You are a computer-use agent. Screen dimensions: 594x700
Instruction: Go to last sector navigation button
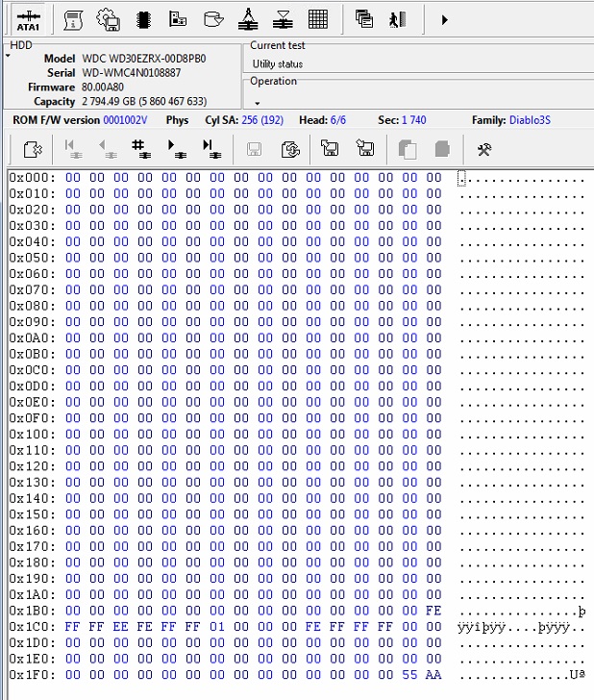[x=211, y=149]
